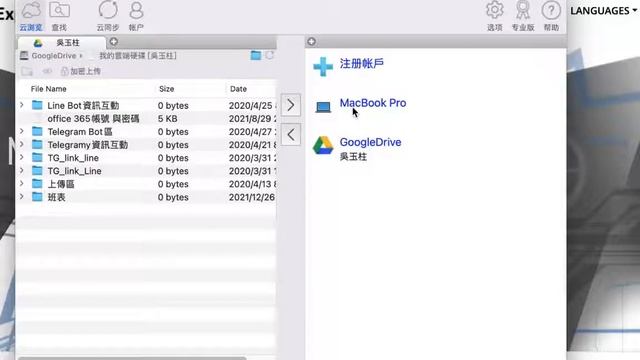Add a new tab in right pane
The height and width of the screenshot is (360, 640).
(311, 42)
